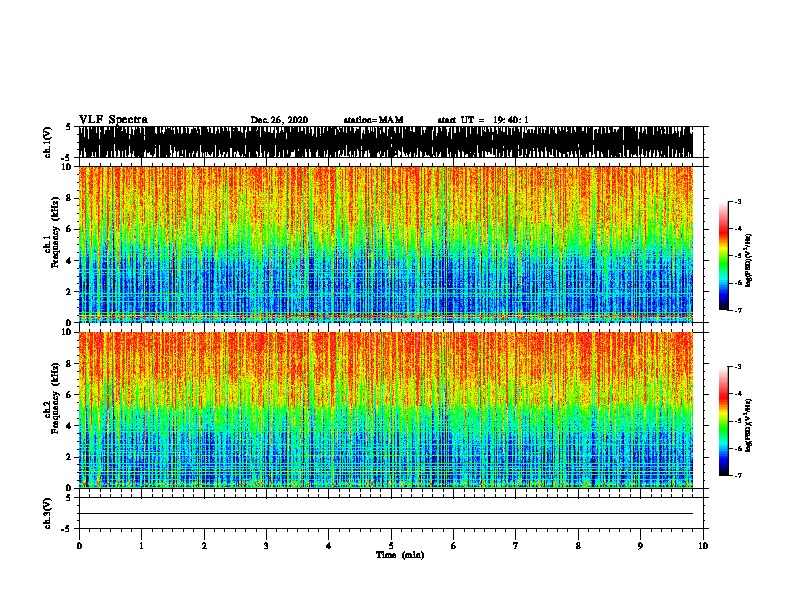This screenshot has height=612, width=792.
Task: Click the -3 label on ch.2 colorbar
Action: pyautogui.click(x=737, y=367)
